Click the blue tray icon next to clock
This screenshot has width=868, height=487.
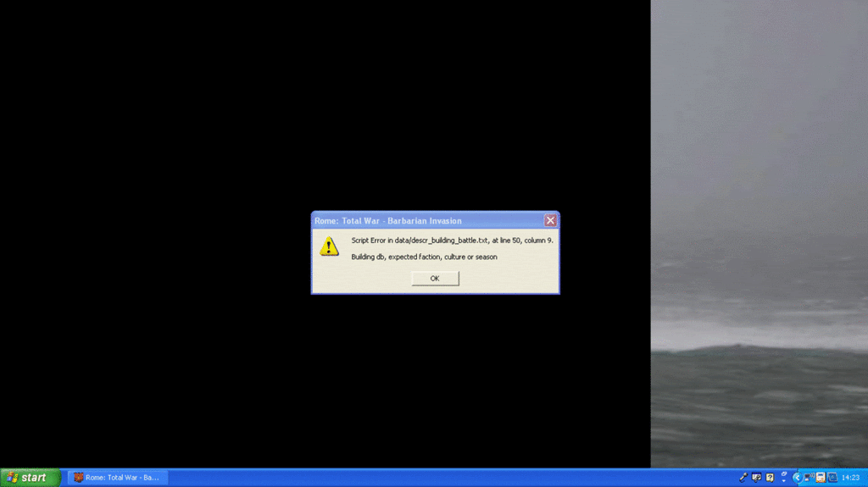click(x=832, y=478)
